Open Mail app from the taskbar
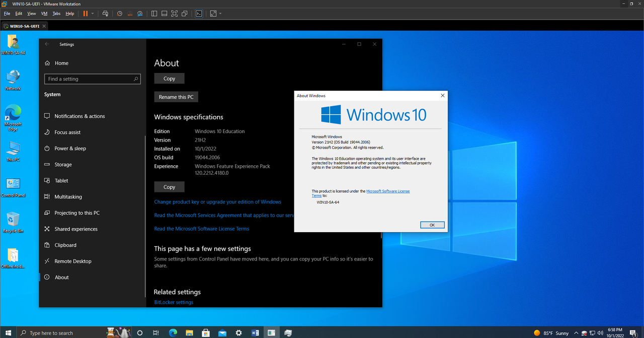The height and width of the screenshot is (338, 644). 222,333
